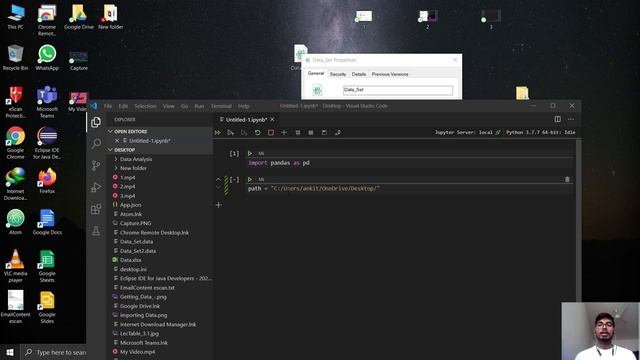640x360 pixels.
Task: Select WhatsApp desktop icon
Action: point(47,58)
